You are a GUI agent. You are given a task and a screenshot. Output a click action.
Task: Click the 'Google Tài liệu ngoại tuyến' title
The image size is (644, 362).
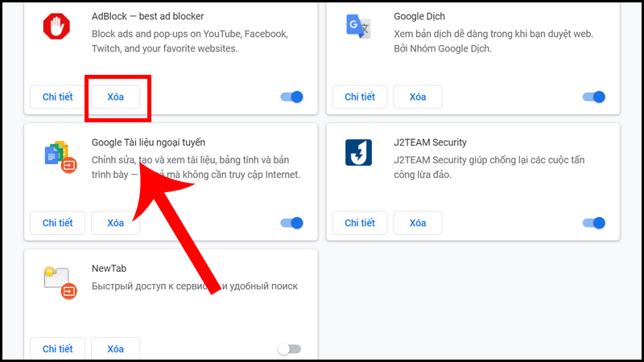pos(148,142)
